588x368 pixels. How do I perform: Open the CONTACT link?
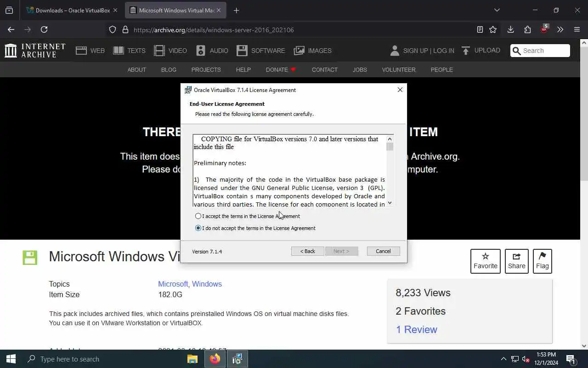(325, 70)
